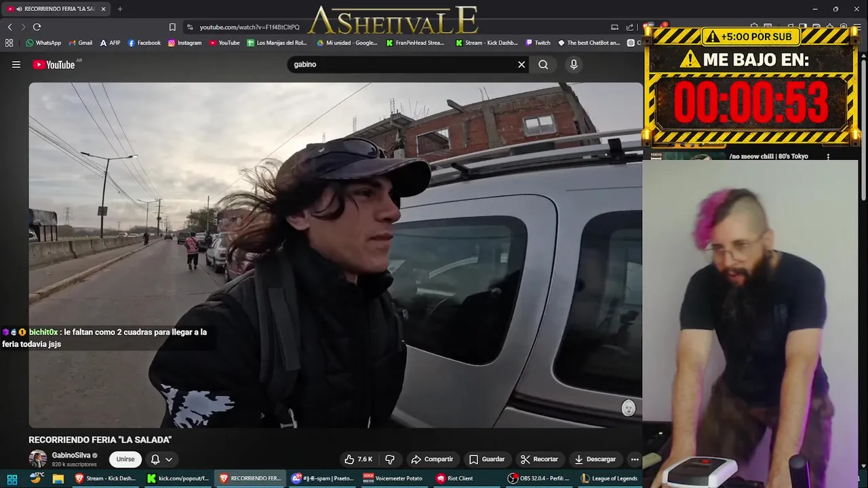Open OBS 32.0.4 from taskbar
This screenshot has width=868, height=488.
click(539, 479)
